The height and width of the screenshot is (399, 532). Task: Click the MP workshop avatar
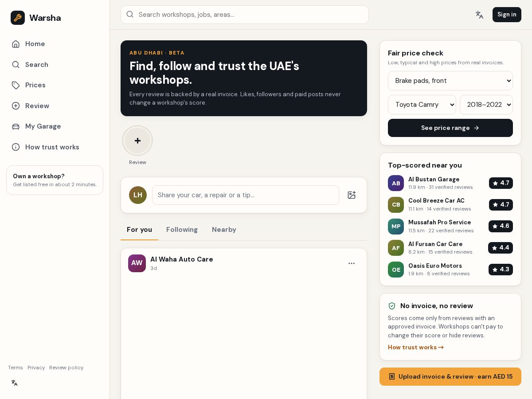pyautogui.click(x=396, y=227)
